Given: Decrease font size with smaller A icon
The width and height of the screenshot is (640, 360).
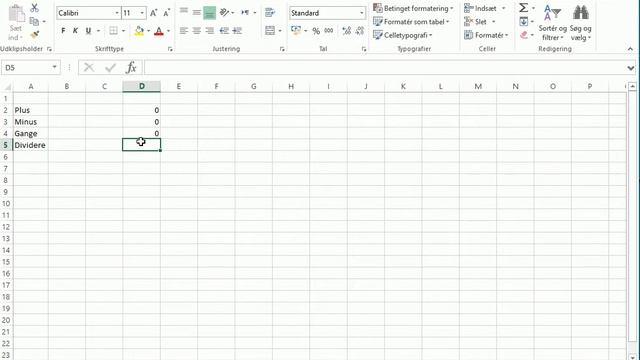Looking at the screenshot, I should point(167,13).
